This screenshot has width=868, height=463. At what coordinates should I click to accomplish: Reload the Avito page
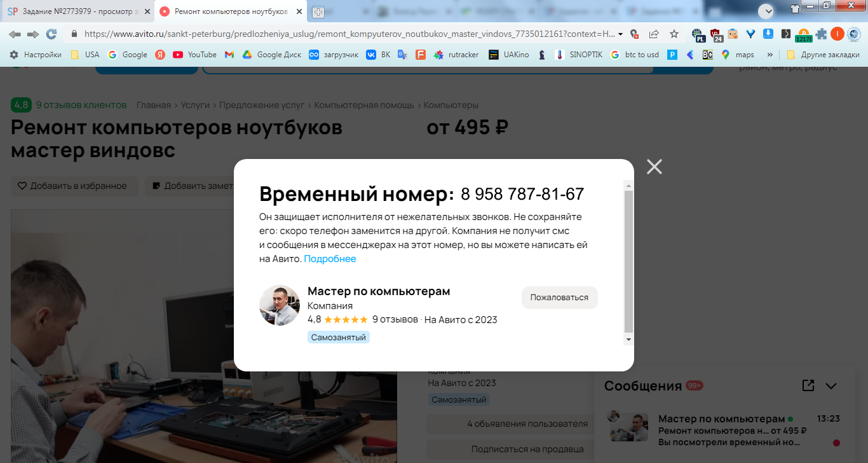[x=51, y=34]
